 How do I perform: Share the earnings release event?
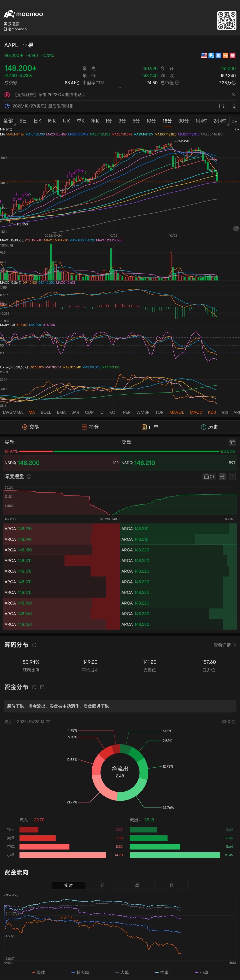point(221,106)
